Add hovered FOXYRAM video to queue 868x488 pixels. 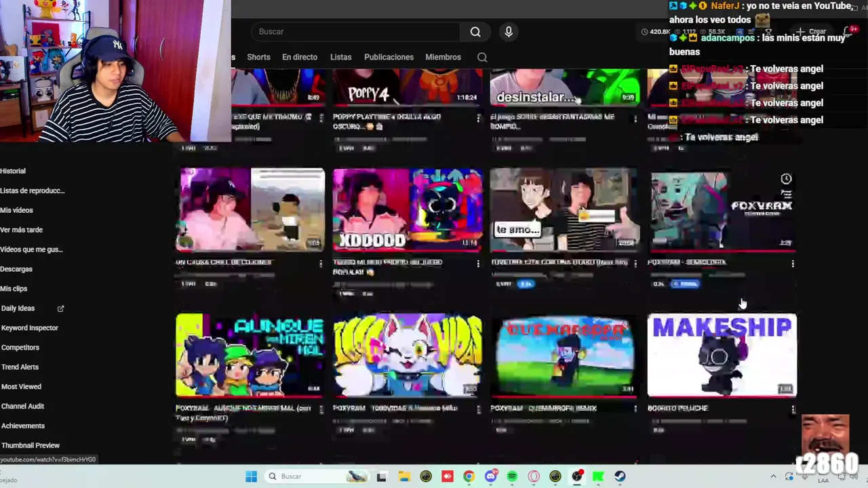pos(786,195)
